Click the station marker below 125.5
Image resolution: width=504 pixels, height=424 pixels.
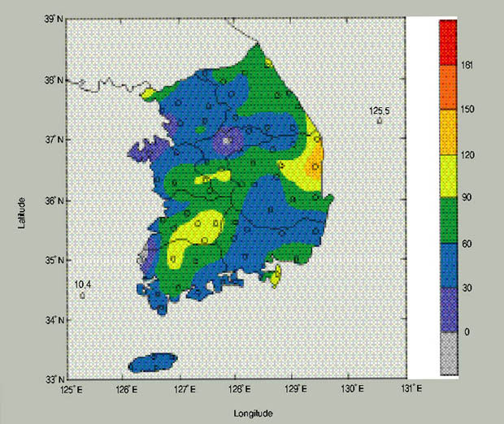[x=380, y=121]
